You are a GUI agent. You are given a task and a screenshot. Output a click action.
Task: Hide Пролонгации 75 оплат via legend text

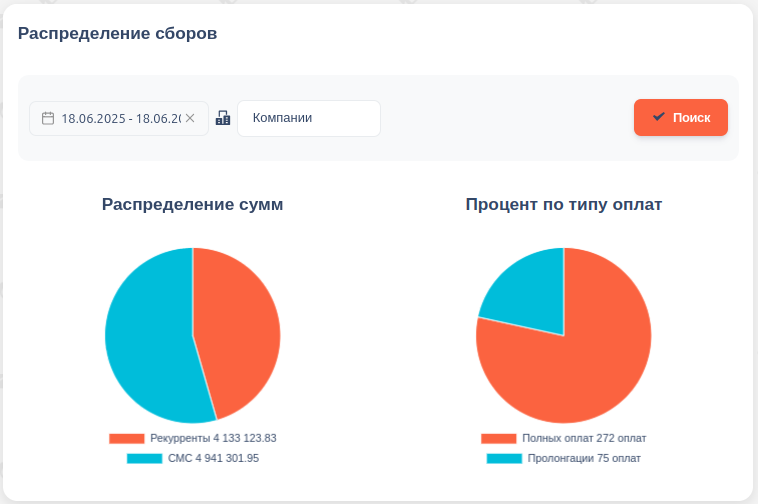[584, 458]
